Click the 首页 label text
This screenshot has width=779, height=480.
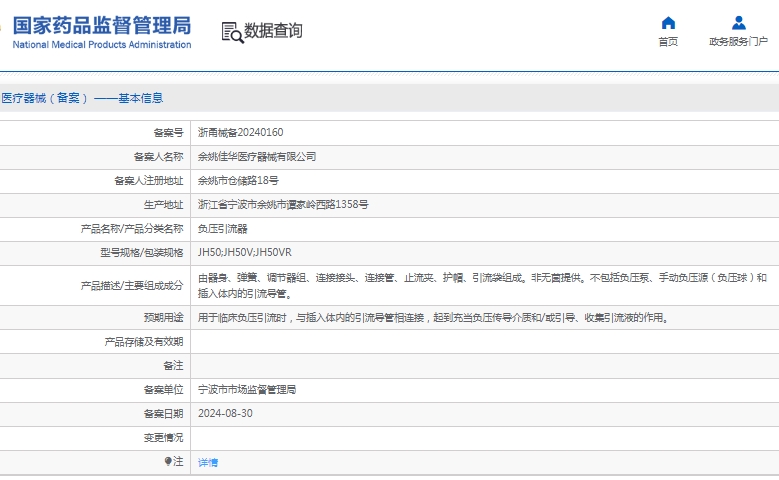[668, 42]
